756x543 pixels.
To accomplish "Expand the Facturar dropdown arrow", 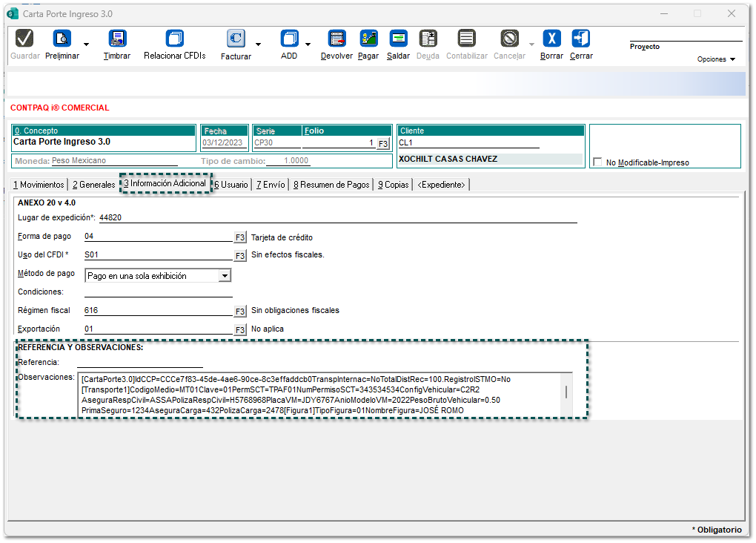I will pyautogui.click(x=258, y=45).
